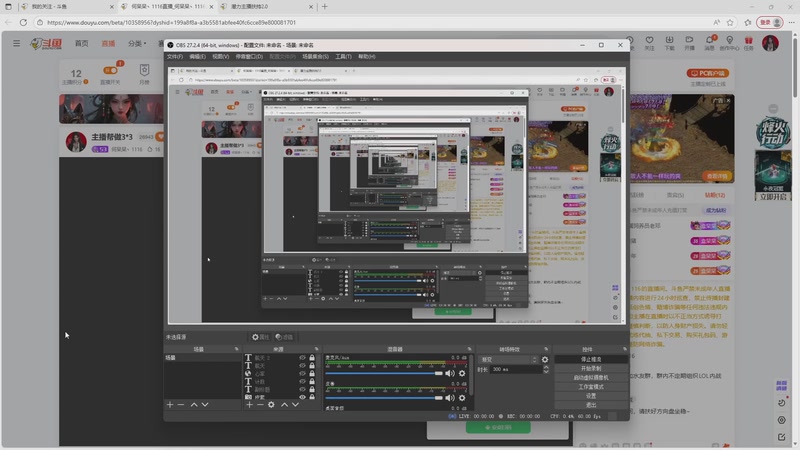Move scene up in OBS Scenes panel footer

tap(194, 405)
